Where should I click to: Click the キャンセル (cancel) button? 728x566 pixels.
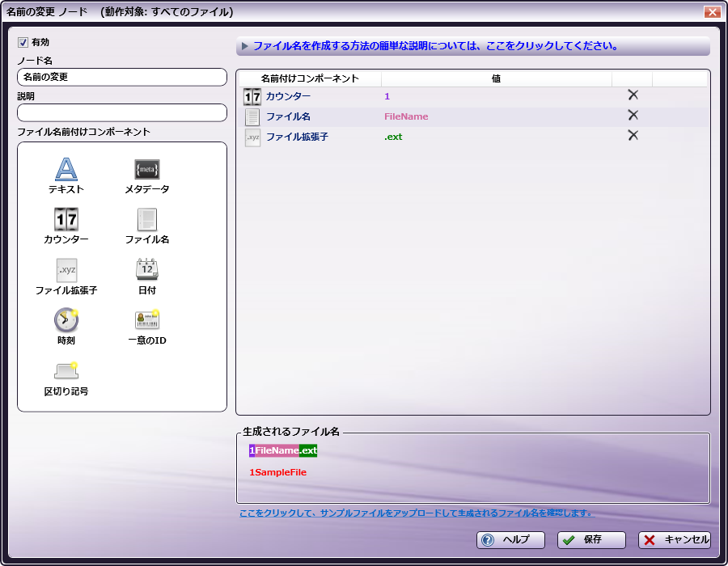674,539
